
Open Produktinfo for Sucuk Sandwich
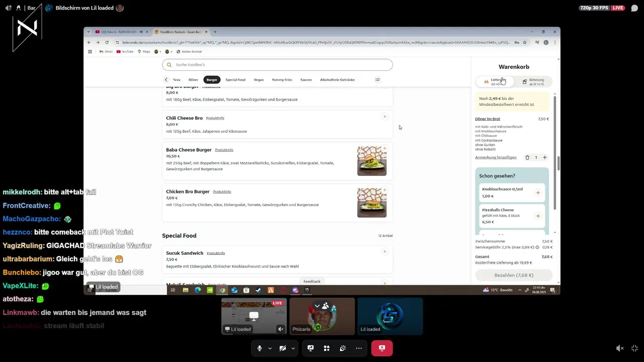click(216, 253)
